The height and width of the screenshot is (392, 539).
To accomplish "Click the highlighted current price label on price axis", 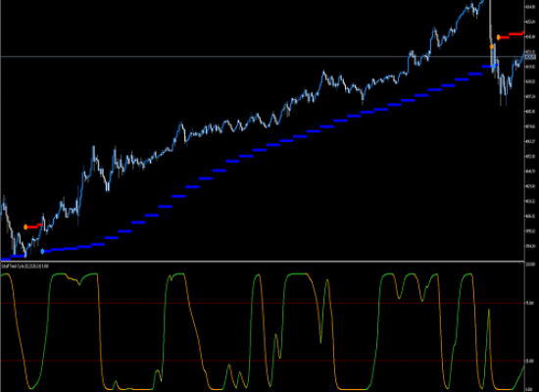I will (530, 57).
